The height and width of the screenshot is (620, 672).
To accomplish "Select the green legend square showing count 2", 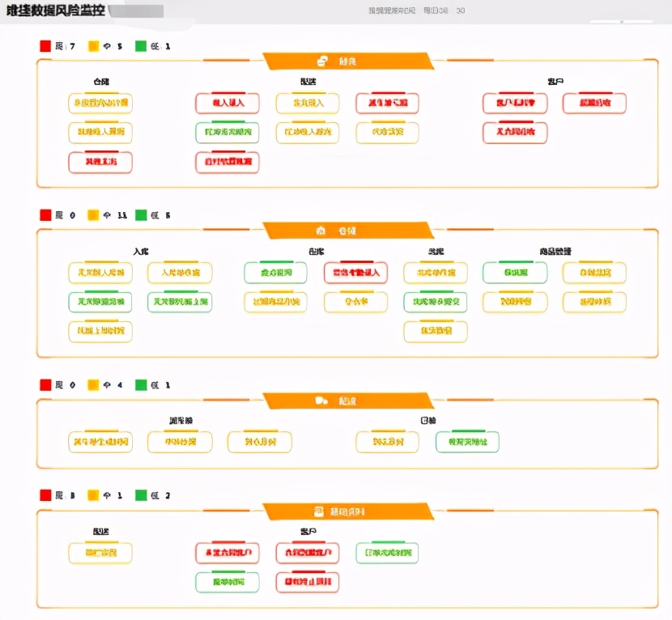I will tap(142, 495).
